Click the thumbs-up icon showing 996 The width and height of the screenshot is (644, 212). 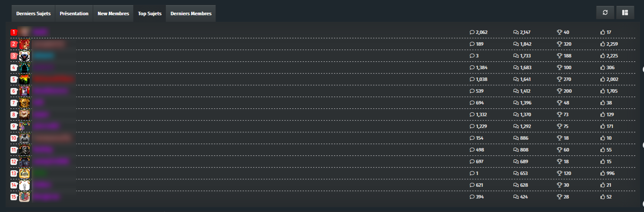click(603, 173)
